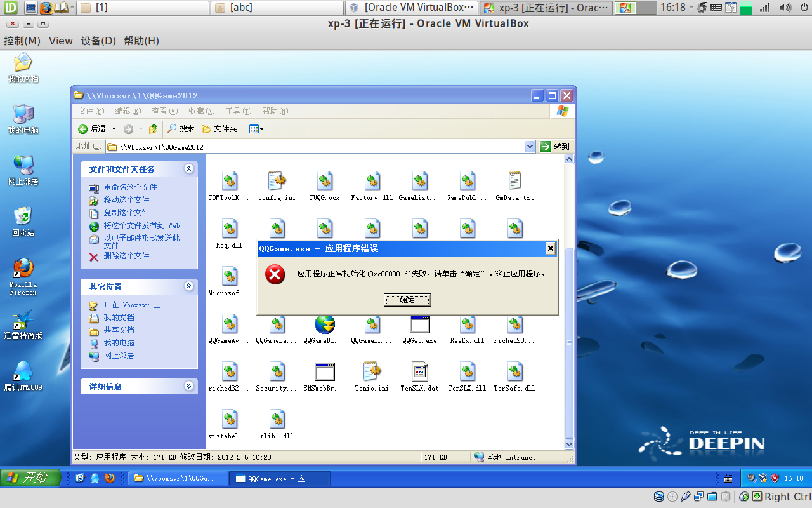812x508 pixels.
Task: Switch to \\Vboxsvr\1\QQGa... taskbar button
Action: (x=177, y=478)
